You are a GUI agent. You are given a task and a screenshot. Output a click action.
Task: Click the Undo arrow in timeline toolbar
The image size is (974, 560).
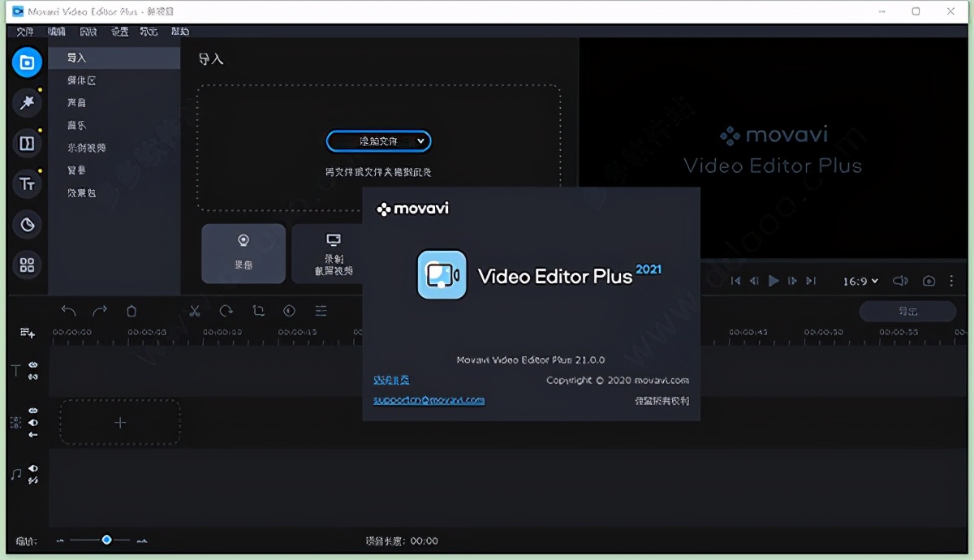tap(68, 311)
